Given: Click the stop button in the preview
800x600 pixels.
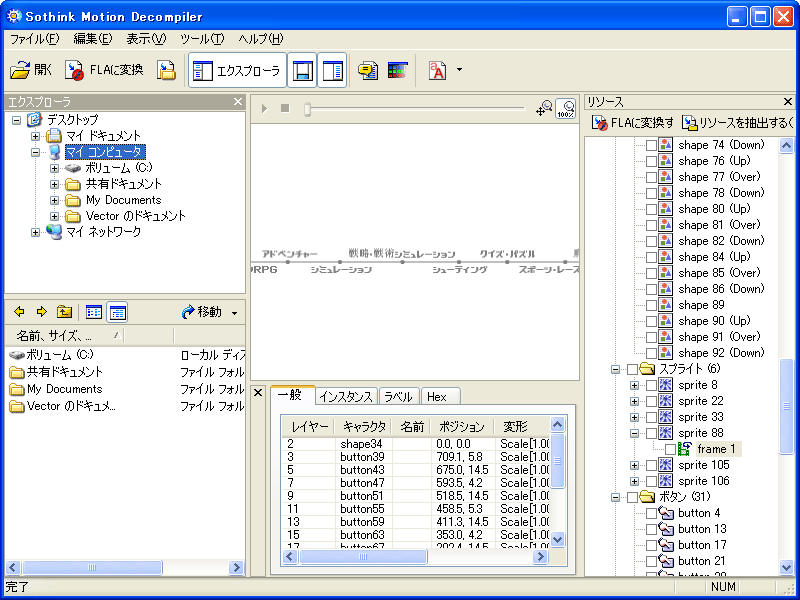Looking at the screenshot, I should point(285,109).
